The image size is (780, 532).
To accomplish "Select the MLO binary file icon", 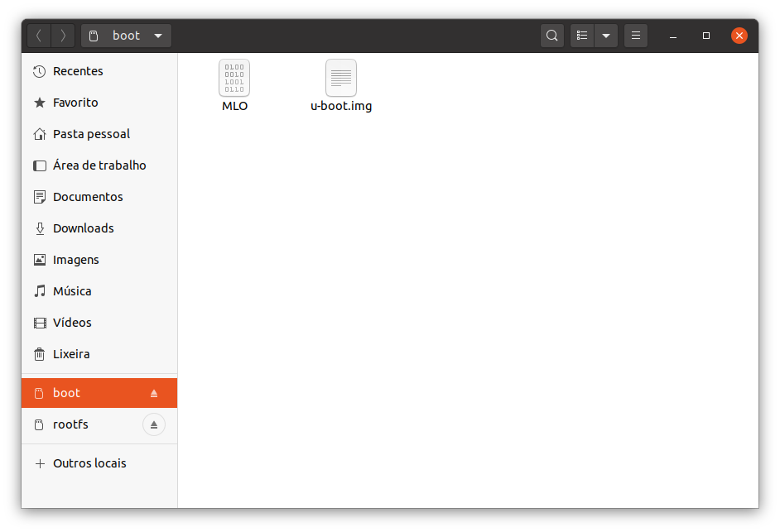I will 234,78.
